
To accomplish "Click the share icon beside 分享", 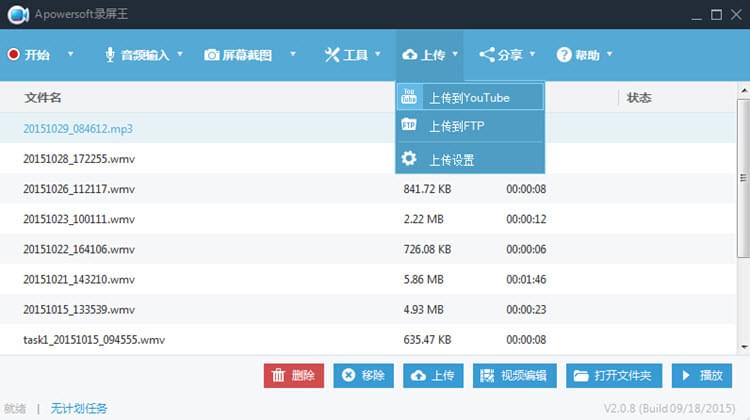I will [x=487, y=55].
